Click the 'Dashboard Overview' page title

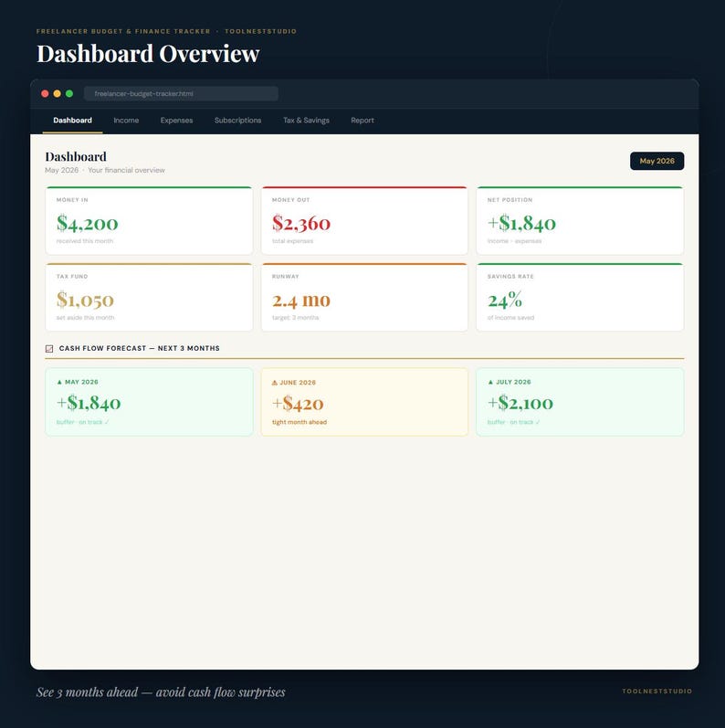click(148, 53)
